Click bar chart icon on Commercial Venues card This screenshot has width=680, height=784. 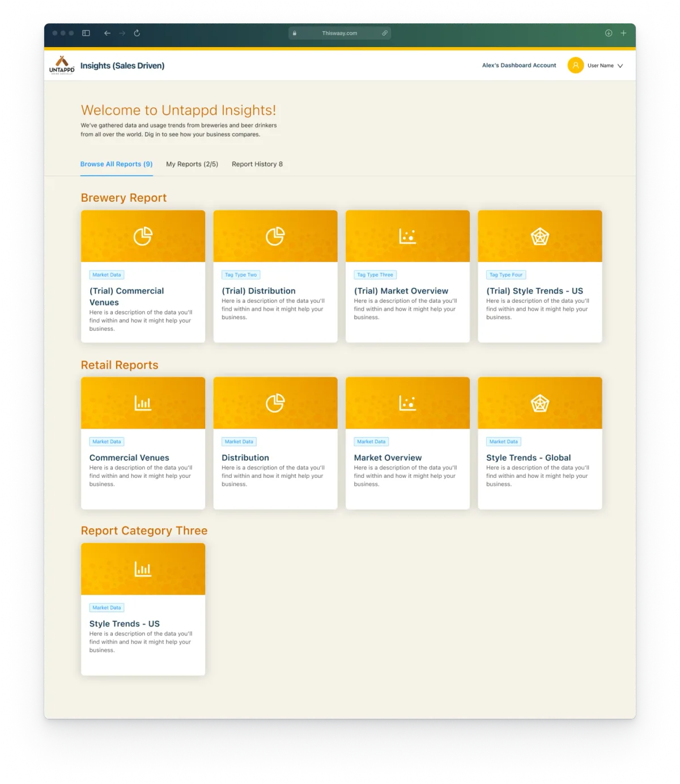143,403
